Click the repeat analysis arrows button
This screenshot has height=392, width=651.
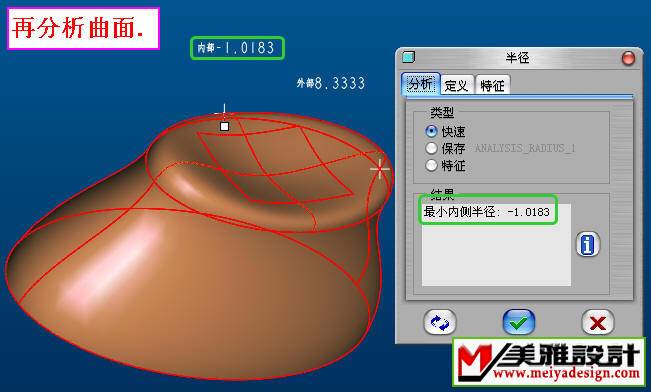pyautogui.click(x=440, y=322)
